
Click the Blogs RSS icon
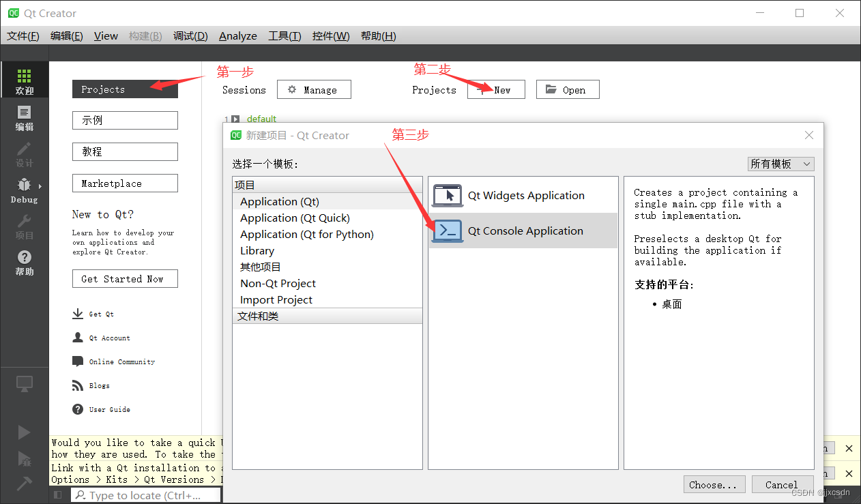[78, 385]
